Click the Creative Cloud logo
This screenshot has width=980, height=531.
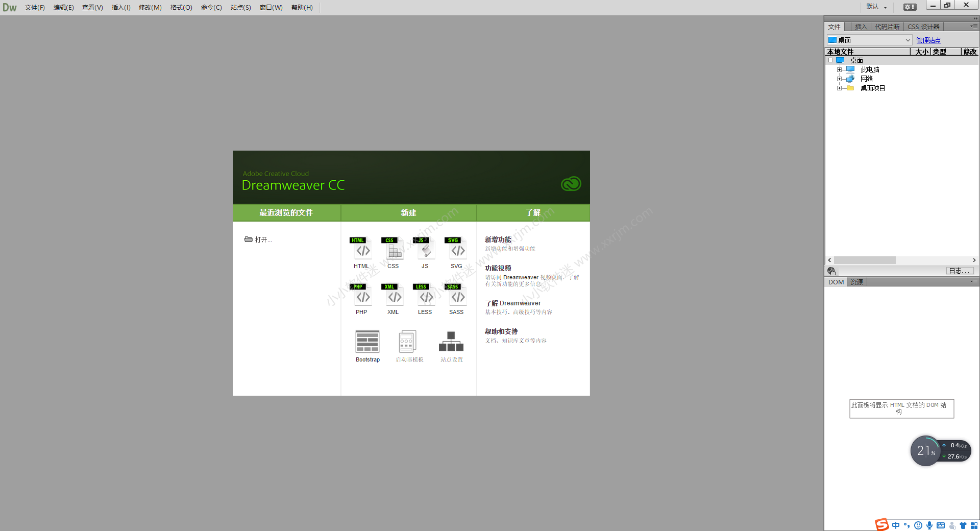pos(571,184)
